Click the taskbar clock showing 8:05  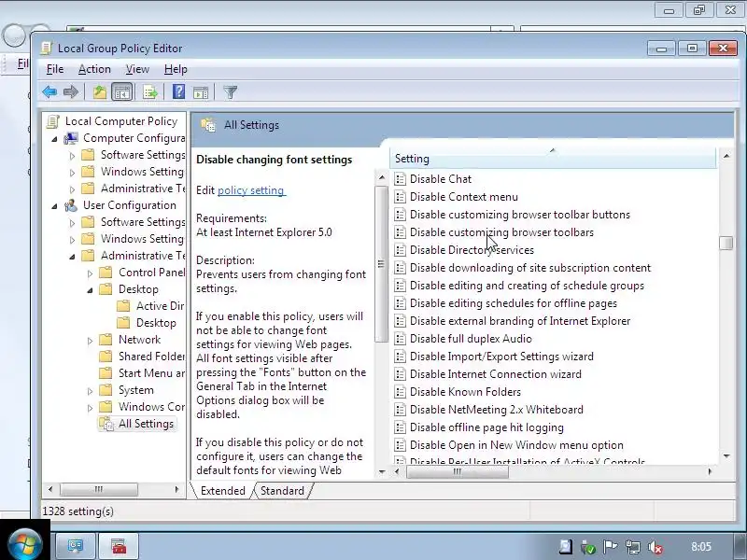701,546
